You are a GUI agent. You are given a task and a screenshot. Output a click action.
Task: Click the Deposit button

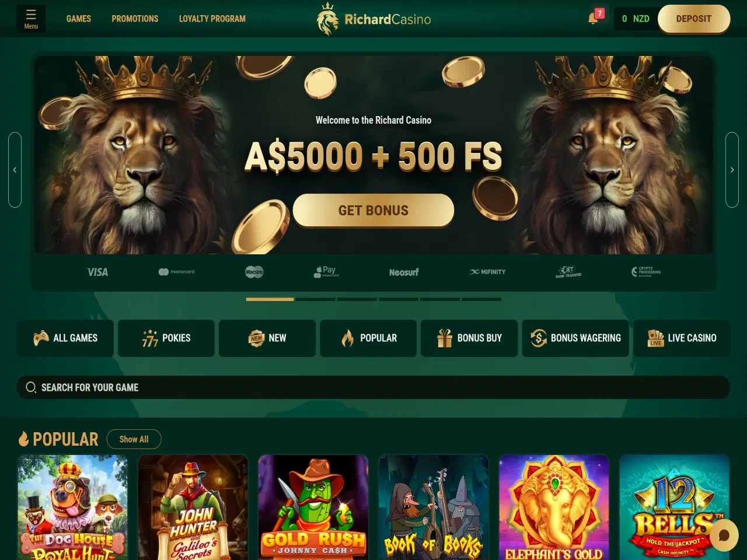[694, 19]
